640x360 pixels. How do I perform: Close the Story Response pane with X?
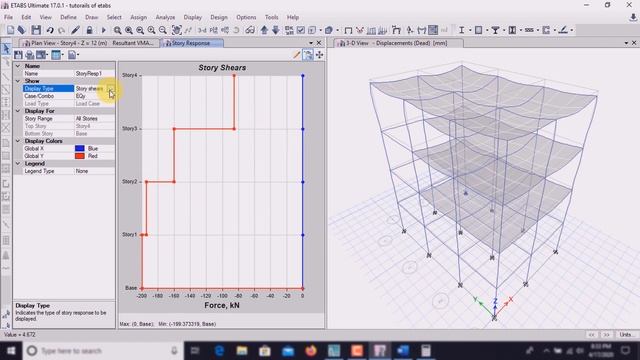(319, 43)
